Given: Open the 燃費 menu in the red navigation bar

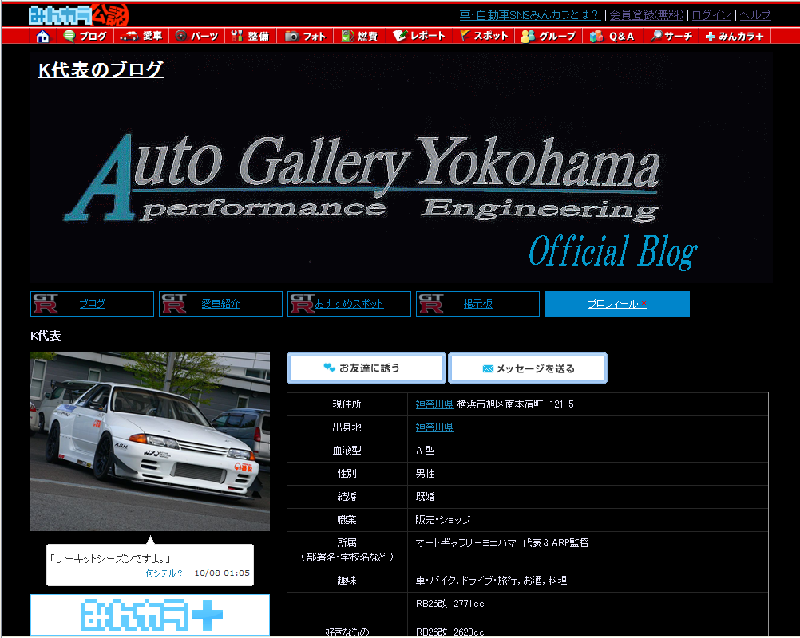Looking at the screenshot, I should click(360, 36).
